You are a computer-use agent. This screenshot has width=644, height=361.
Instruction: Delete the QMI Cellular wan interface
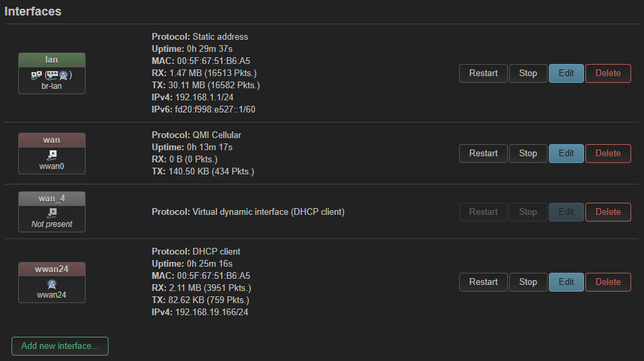tap(608, 154)
